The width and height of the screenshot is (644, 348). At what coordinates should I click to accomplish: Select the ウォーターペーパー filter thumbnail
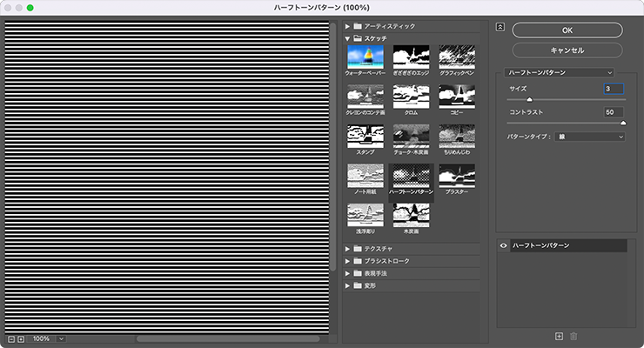[366, 58]
